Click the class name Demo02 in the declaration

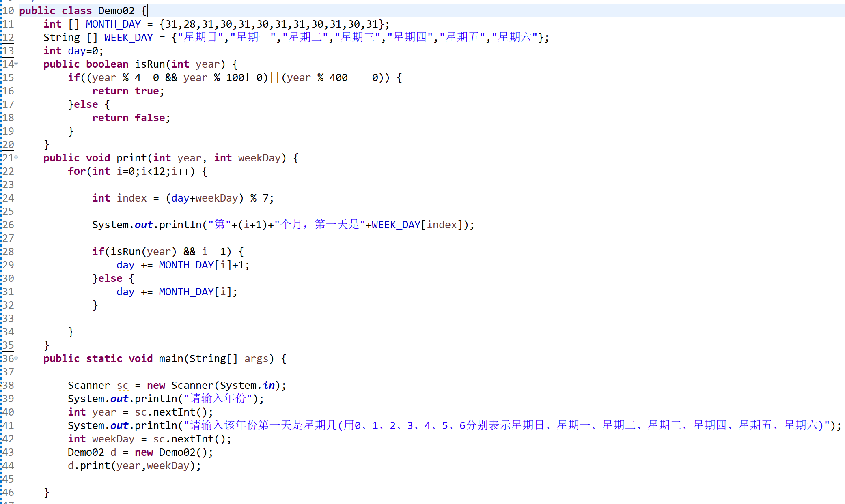(x=116, y=11)
